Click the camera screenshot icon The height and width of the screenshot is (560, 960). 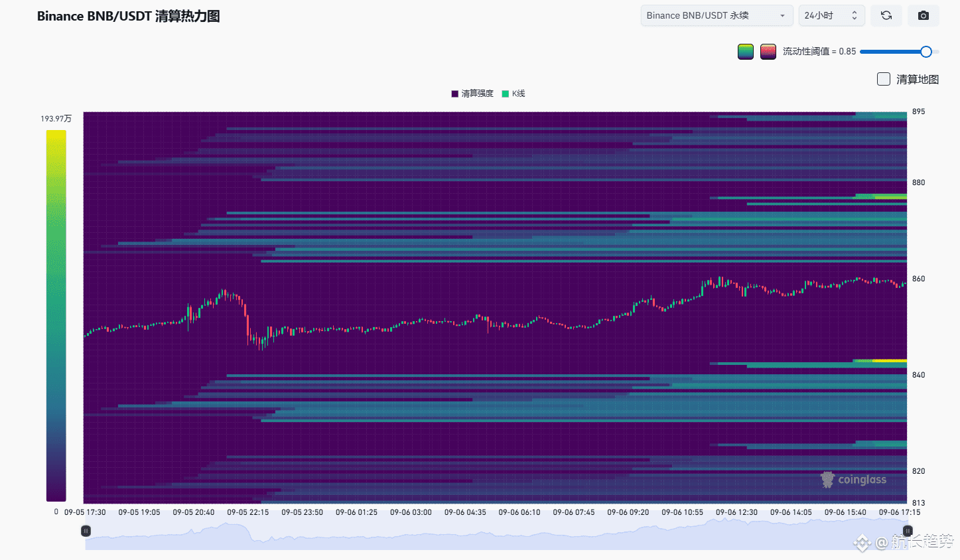[924, 15]
